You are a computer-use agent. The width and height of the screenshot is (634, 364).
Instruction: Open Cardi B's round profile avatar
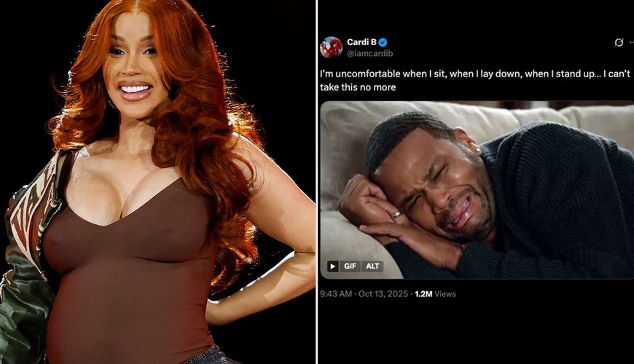click(x=331, y=47)
